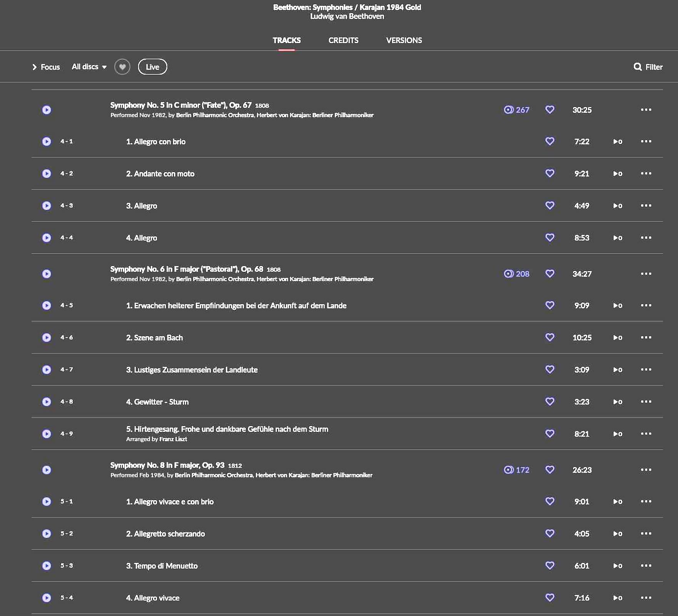The image size is (678, 616).
Task: Favorite Symphony No. 5 in C minor
Action: click(550, 110)
